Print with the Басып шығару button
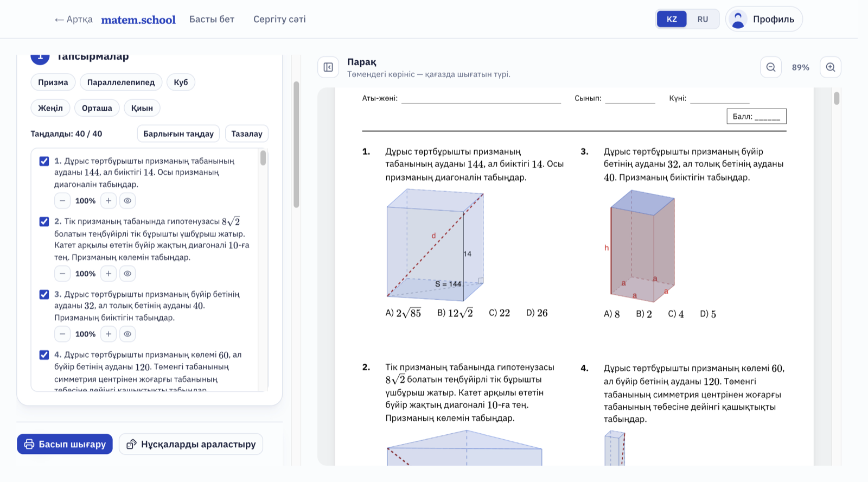The image size is (868, 482). [65, 444]
